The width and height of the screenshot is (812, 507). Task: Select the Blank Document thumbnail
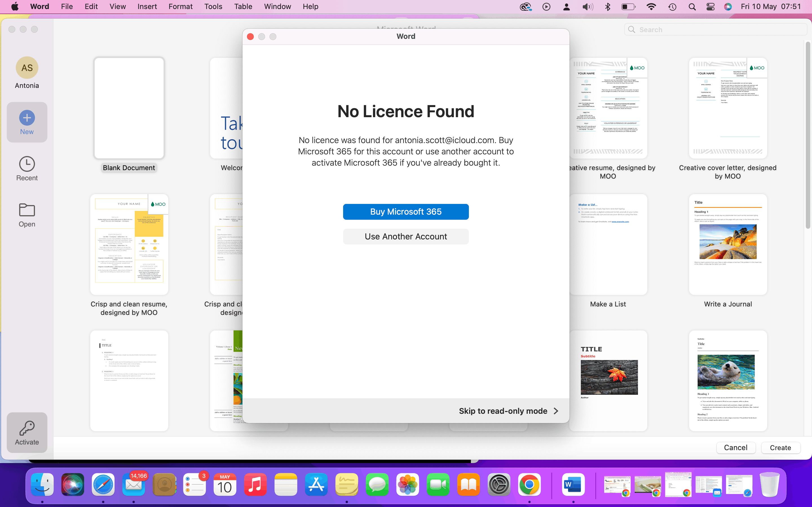pos(129,108)
